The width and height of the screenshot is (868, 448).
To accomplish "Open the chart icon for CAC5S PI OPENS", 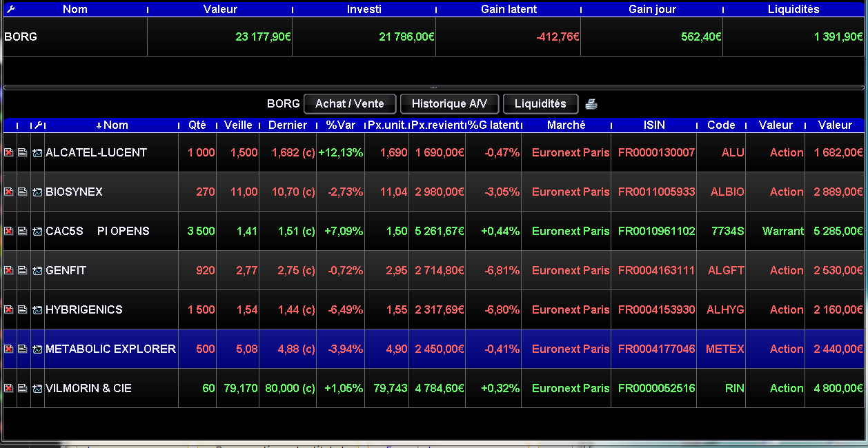I will point(37,231).
